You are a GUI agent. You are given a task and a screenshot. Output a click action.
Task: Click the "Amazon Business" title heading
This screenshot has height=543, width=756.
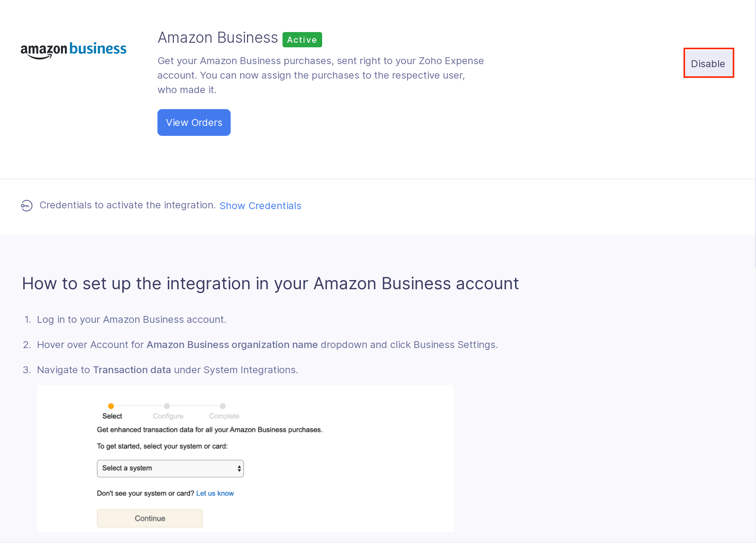pos(218,38)
